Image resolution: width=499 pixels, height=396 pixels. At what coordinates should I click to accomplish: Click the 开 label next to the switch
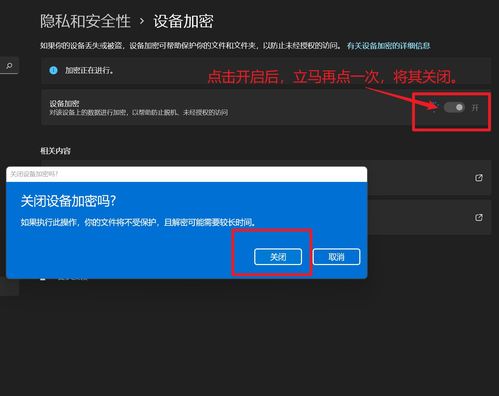tap(475, 108)
